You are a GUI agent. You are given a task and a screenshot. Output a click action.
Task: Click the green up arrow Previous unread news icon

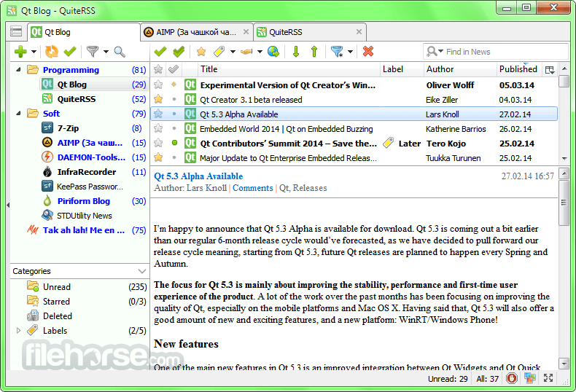tap(314, 52)
